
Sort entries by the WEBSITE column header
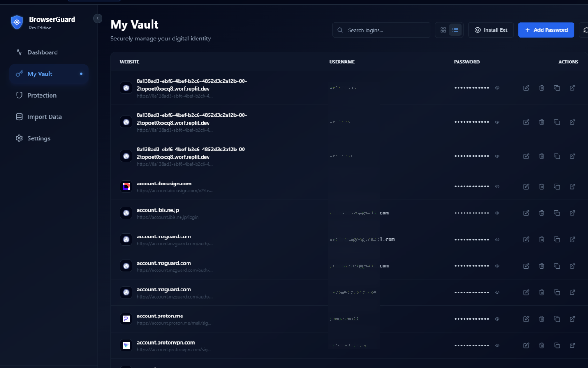pyautogui.click(x=130, y=62)
